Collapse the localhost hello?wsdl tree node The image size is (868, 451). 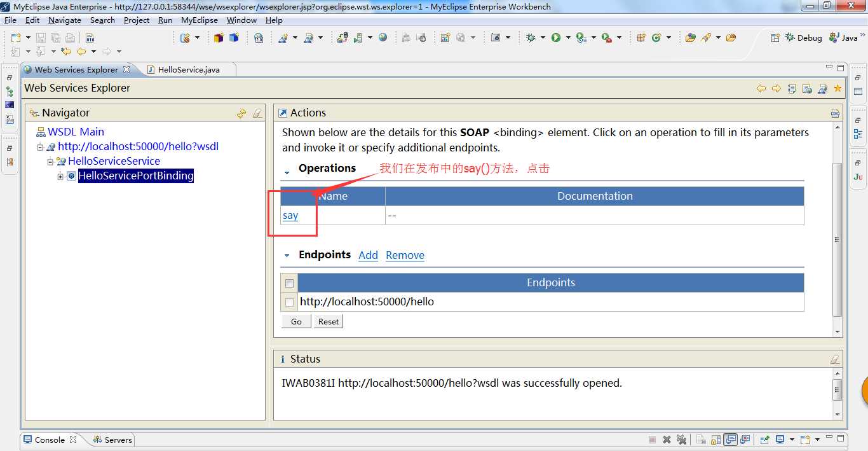point(40,147)
